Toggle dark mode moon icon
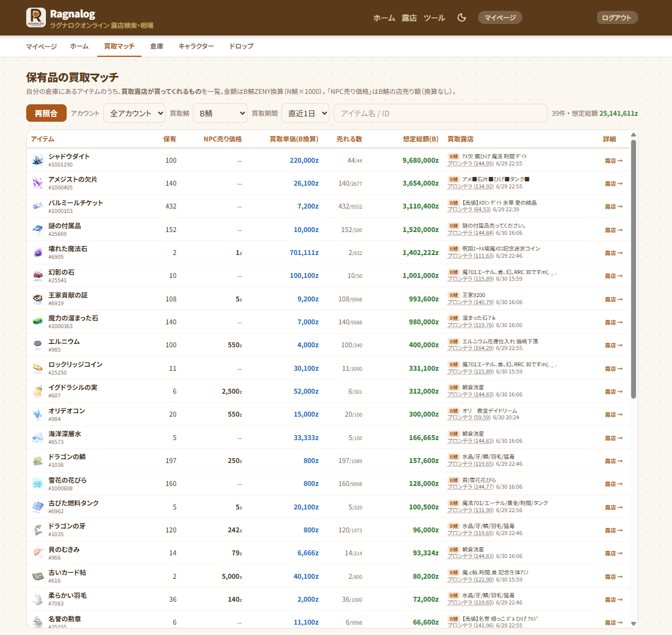 click(x=462, y=17)
